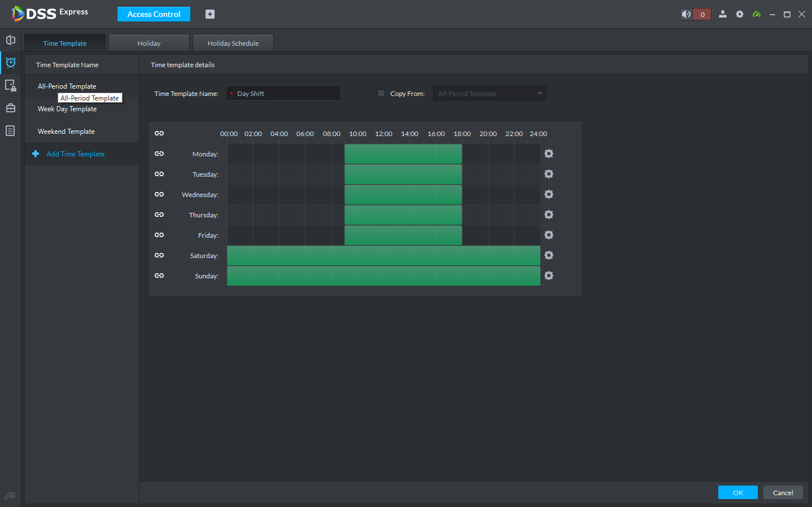Select Thursday's green time period bar
The width and height of the screenshot is (812, 507).
[x=403, y=215]
